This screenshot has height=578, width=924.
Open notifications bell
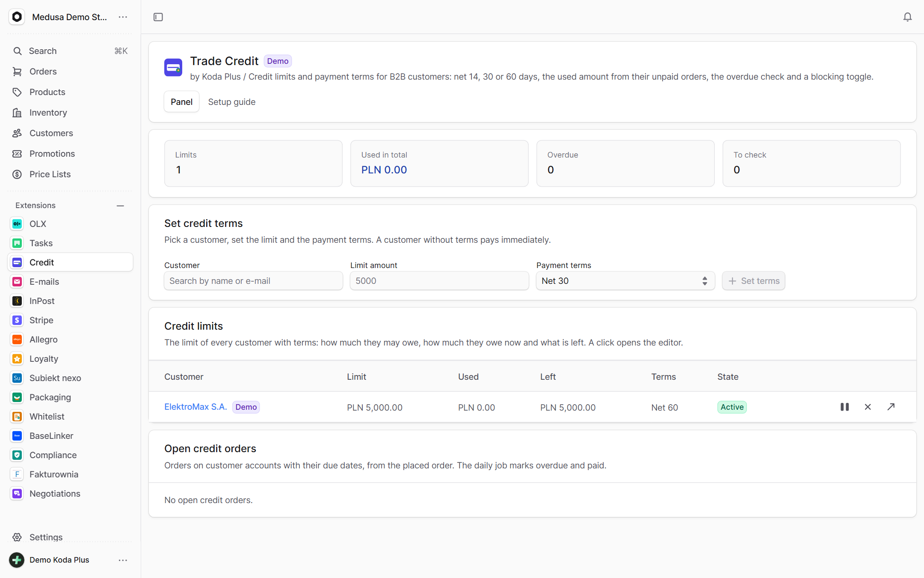pos(907,17)
